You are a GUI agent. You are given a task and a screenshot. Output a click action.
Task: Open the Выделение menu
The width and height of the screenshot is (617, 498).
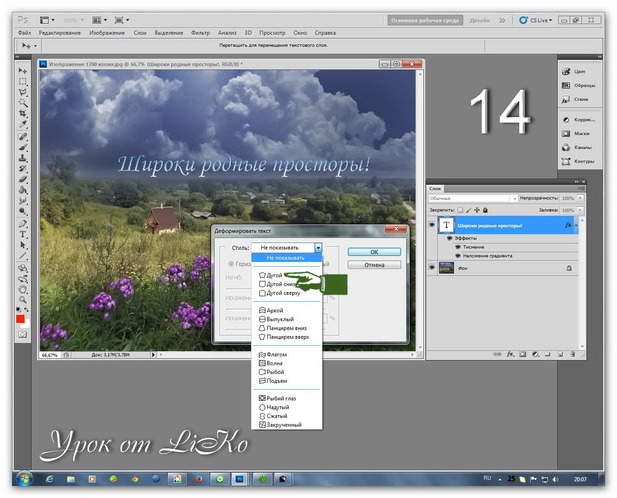coord(168,33)
